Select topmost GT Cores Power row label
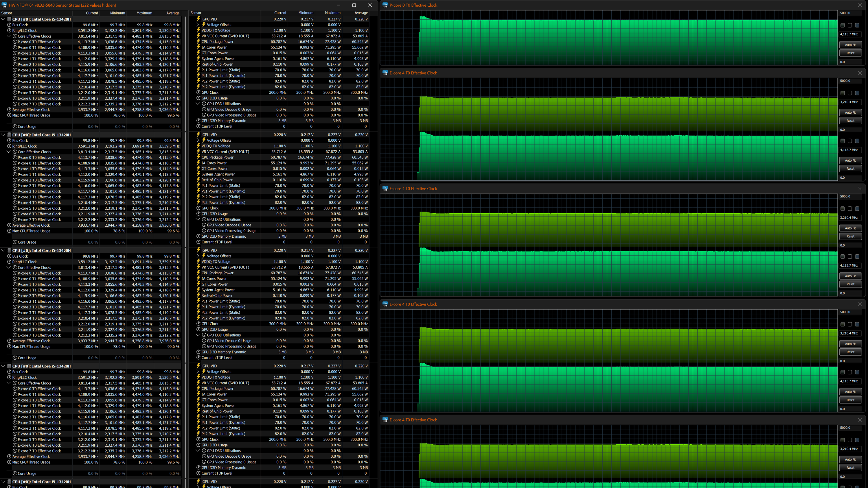 pos(214,53)
